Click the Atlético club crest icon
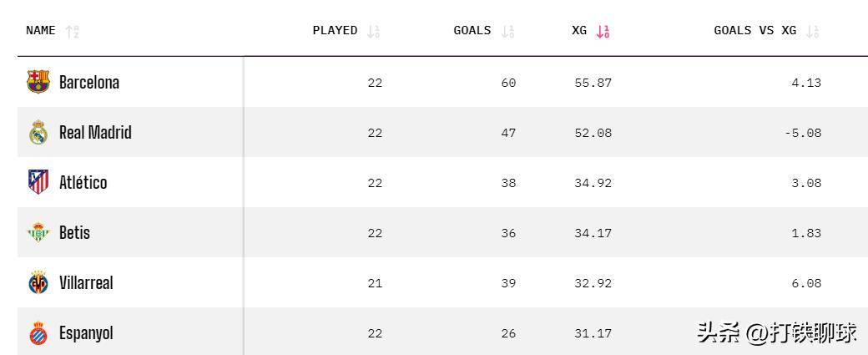Image resolution: width=868 pixels, height=355 pixels. point(38,182)
